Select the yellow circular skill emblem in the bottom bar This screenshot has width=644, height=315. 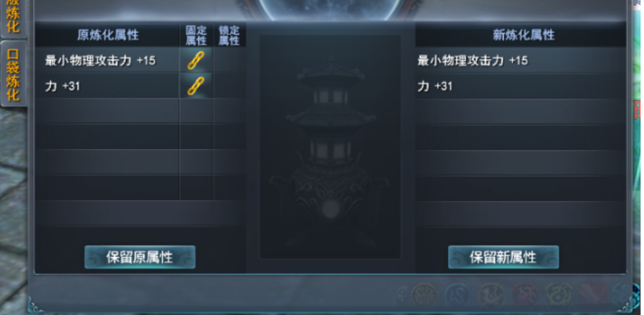click(424, 295)
